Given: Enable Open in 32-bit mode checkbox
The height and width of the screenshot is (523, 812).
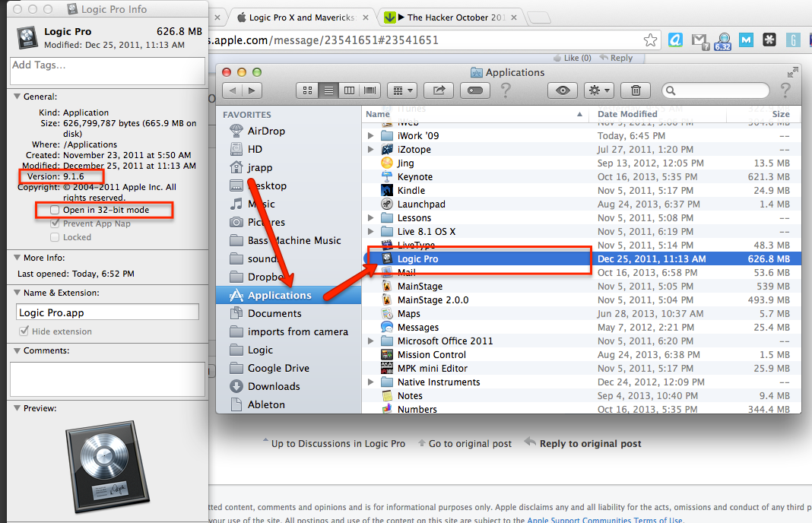Looking at the screenshot, I should (55, 210).
